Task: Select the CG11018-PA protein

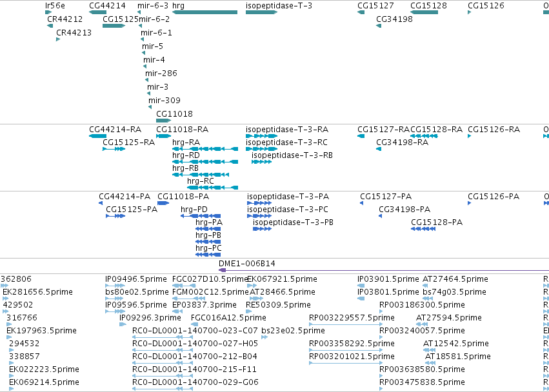Action: (163, 203)
